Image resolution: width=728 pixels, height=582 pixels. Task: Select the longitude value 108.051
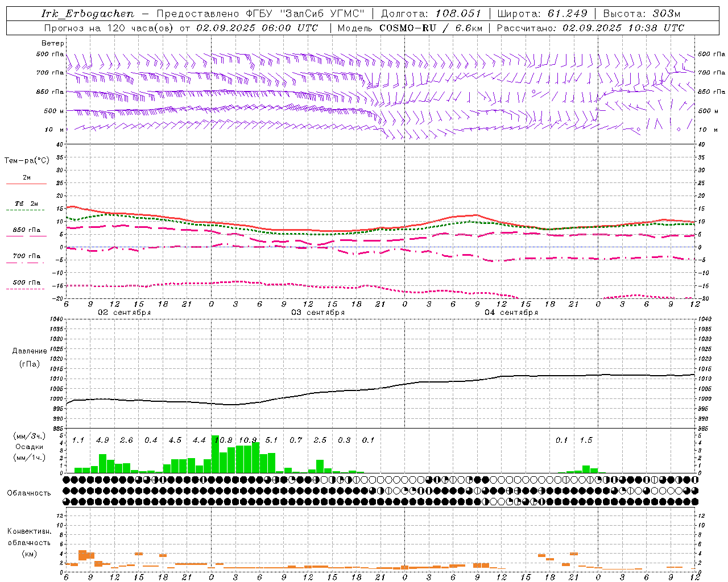458,14
